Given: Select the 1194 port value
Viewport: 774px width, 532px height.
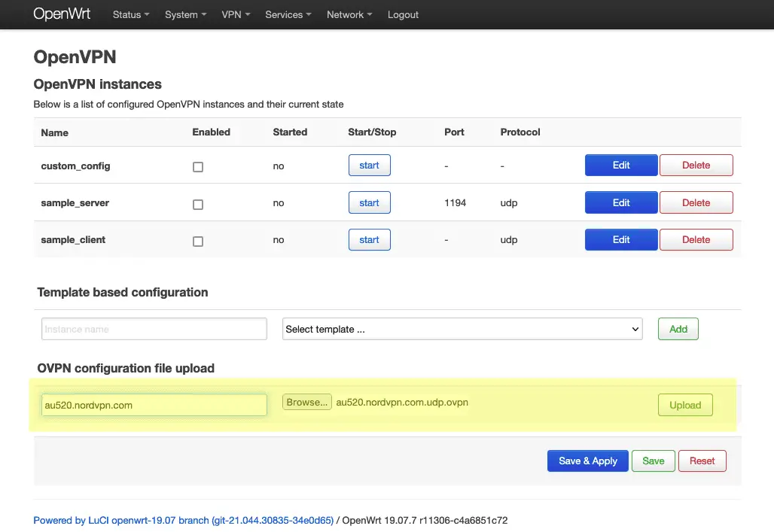Looking at the screenshot, I should 455,203.
